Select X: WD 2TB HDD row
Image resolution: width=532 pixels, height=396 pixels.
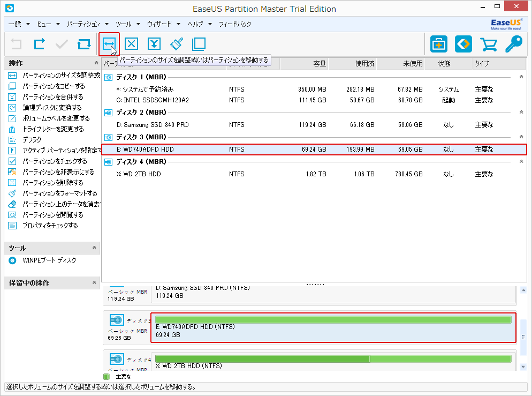[314, 174]
